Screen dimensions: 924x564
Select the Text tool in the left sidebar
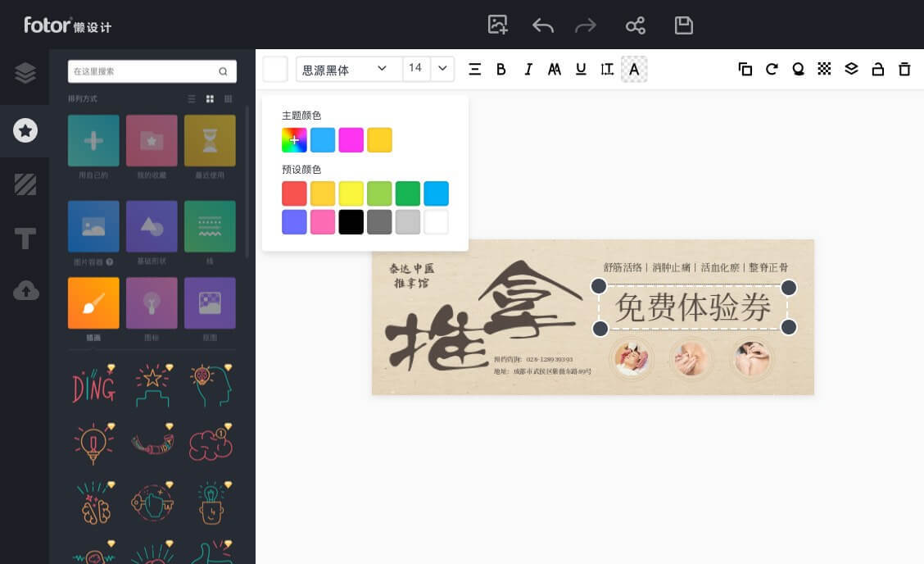tap(25, 239)
